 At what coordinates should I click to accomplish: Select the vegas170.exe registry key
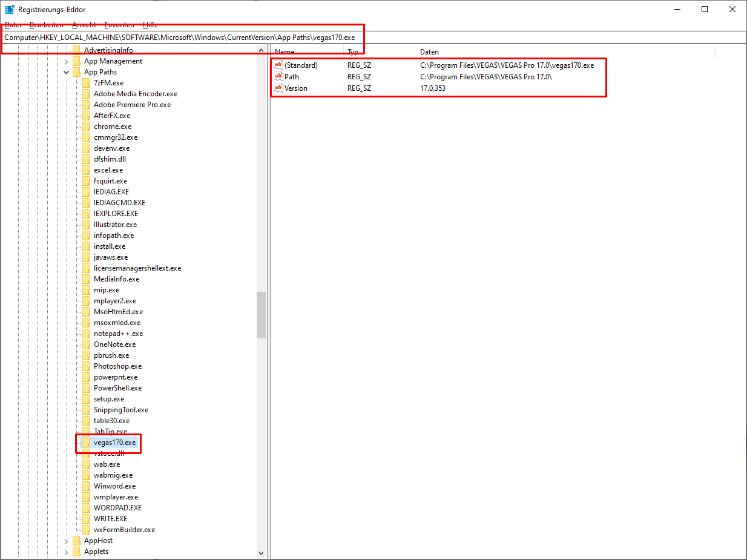(114, 443)
